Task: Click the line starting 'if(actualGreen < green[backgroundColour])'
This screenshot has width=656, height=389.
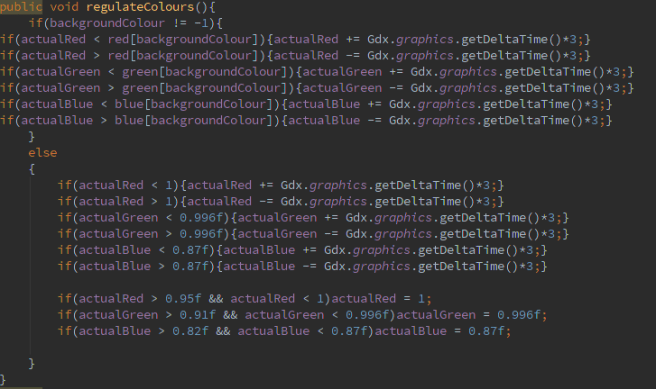Action: (x=317, y=72)
